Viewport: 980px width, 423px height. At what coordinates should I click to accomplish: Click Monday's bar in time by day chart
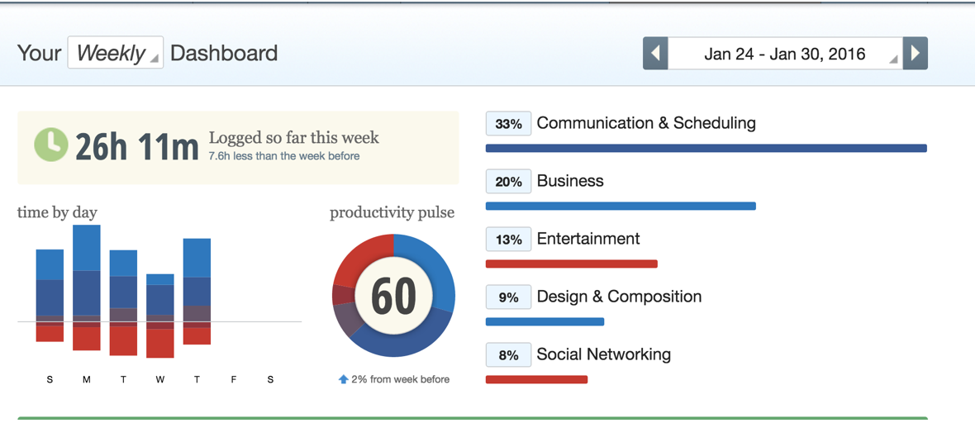tap(86, 288)
